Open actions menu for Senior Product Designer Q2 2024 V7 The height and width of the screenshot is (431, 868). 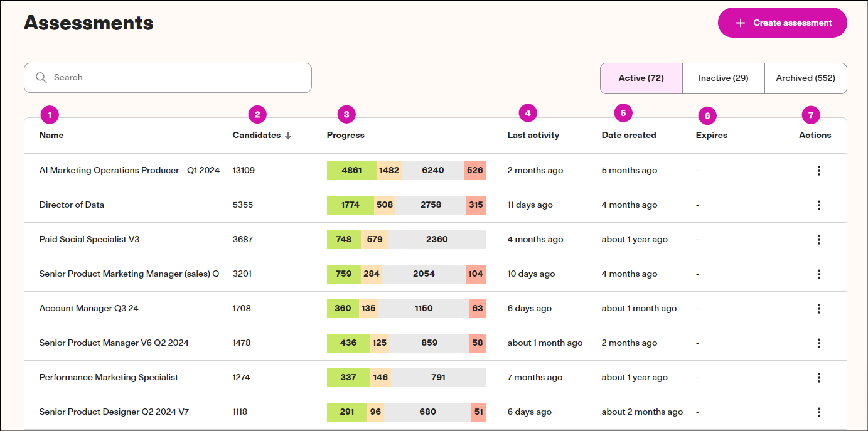point(819,412)
